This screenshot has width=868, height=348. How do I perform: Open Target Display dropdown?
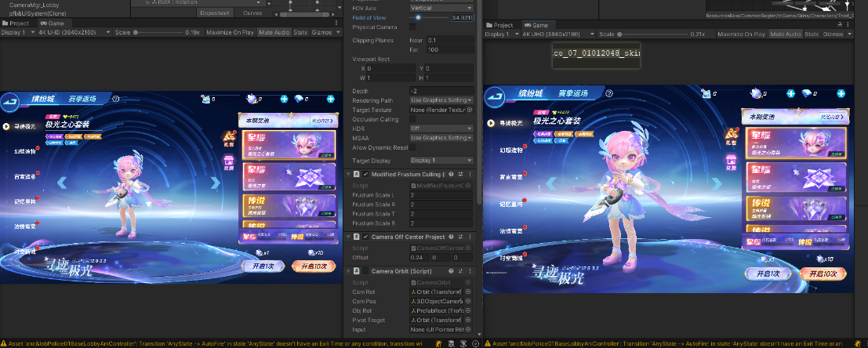[441, 161]
